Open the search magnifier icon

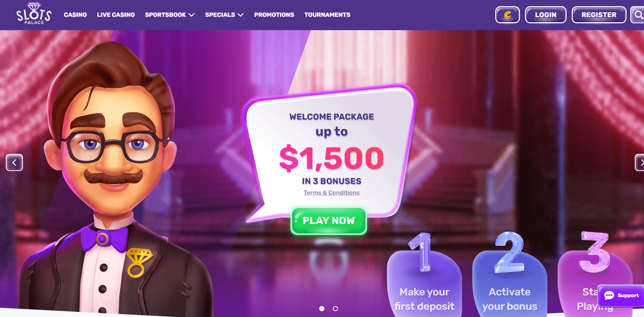click(x=637, y=15)
